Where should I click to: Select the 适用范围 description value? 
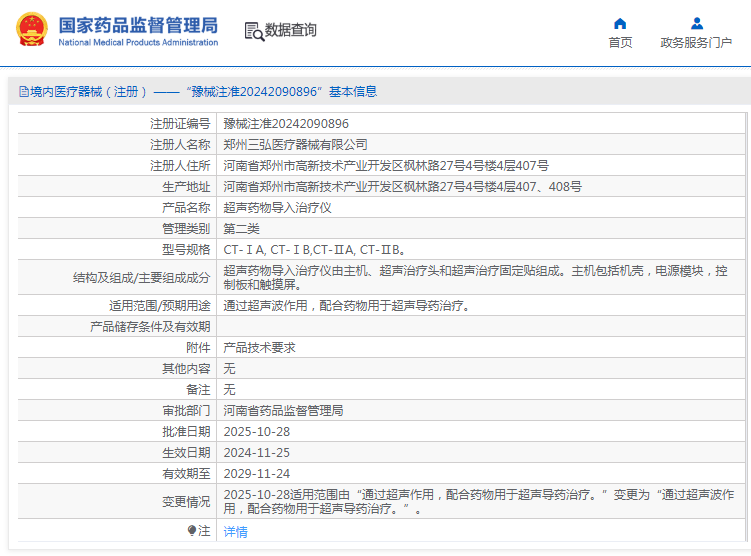pos(346,306)
